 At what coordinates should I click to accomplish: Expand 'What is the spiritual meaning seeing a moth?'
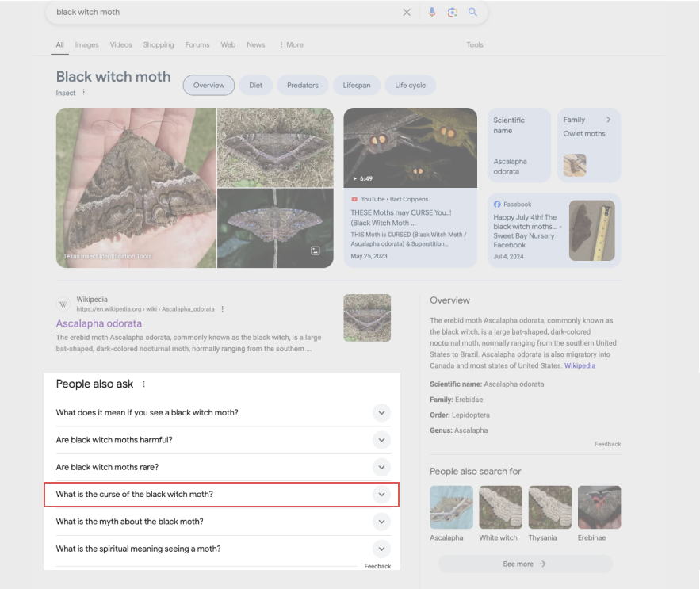point(381,549)
